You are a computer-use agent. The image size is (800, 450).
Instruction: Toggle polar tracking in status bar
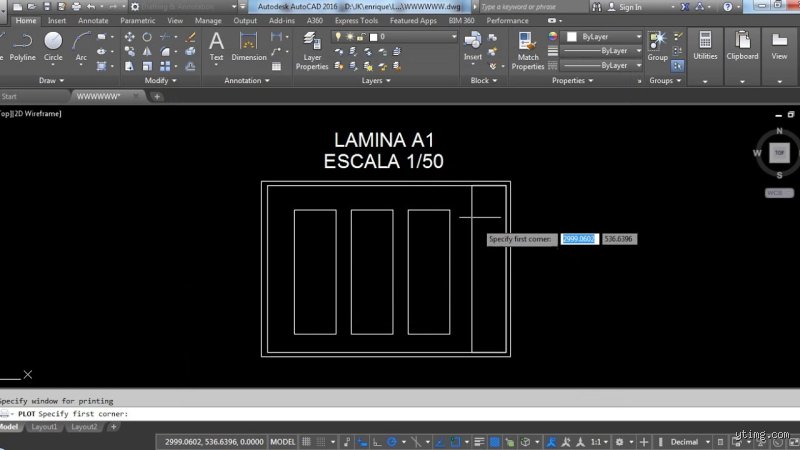point(392,442)
